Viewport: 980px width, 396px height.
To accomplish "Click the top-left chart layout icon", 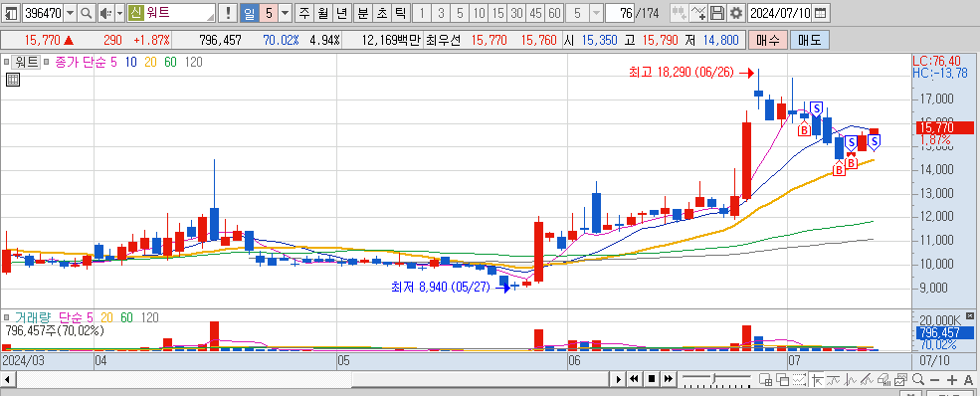I will (x=11, y=13).
